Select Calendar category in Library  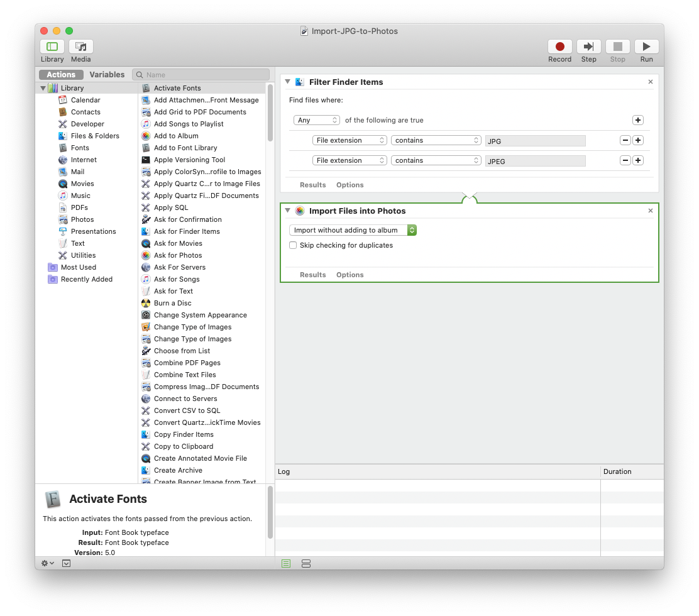[x=85, y=100]
